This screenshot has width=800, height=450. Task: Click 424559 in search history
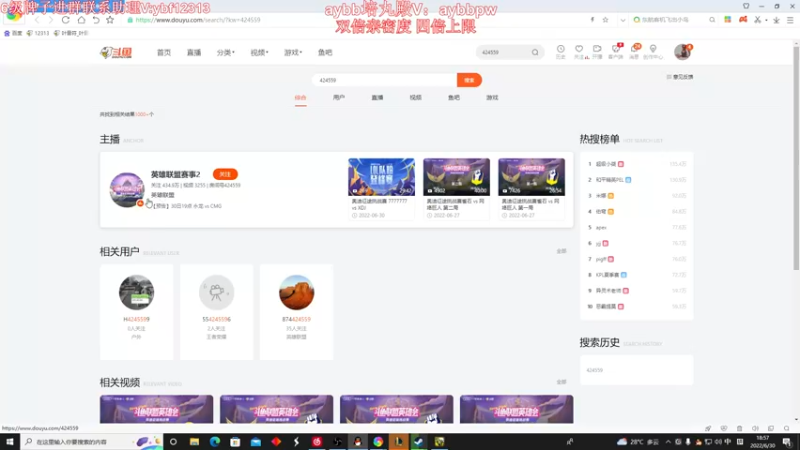[594, 370]
